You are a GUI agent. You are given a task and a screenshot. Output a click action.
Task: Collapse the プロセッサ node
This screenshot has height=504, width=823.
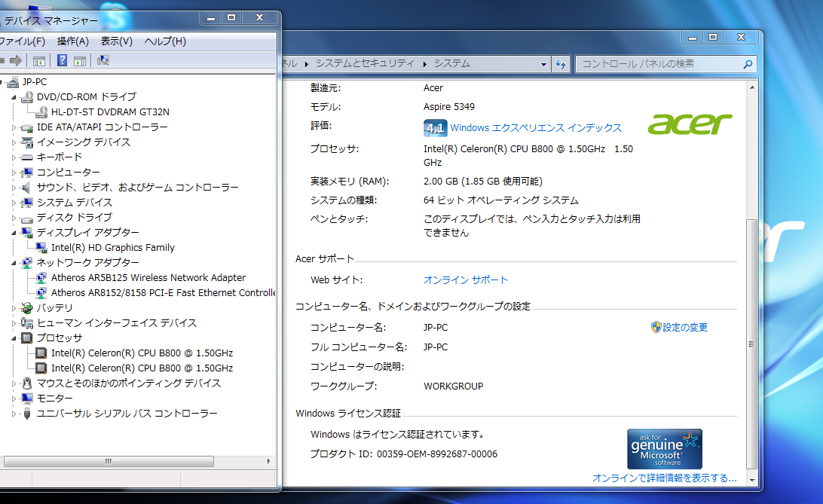14,338
